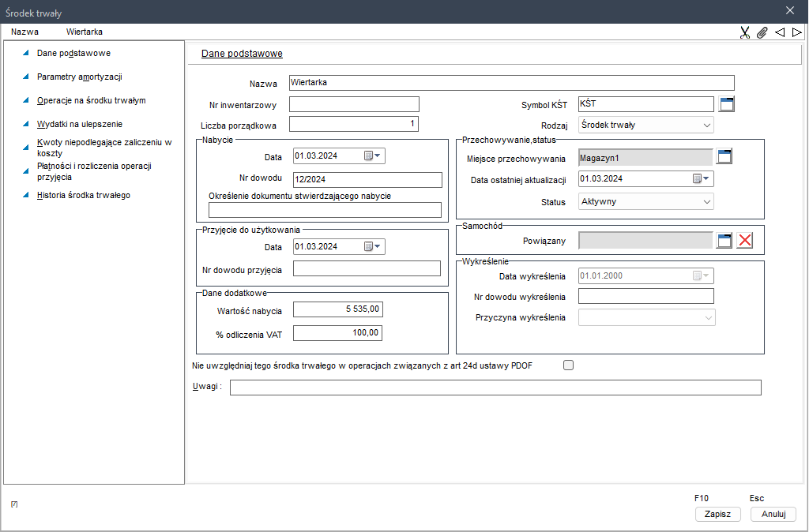Click the paperclip attachment icon
Viewport: 809px width, 532px height.
pyautogui.click(x=762, y=32)
